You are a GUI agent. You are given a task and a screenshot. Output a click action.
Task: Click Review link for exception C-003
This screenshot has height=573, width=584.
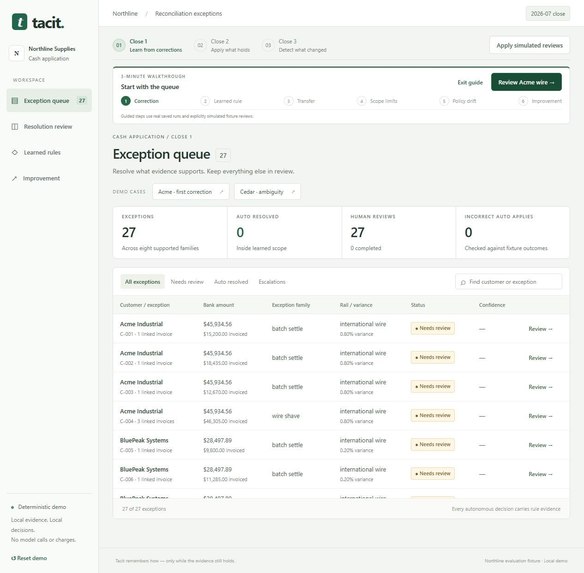tap(540, 387)
